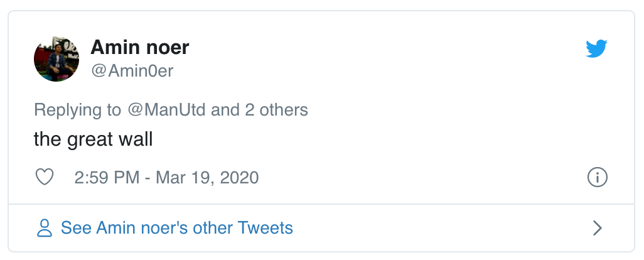Open the @Amin0er handle link
Viewport: 644px width, 260px height.
tap(132, 72)
